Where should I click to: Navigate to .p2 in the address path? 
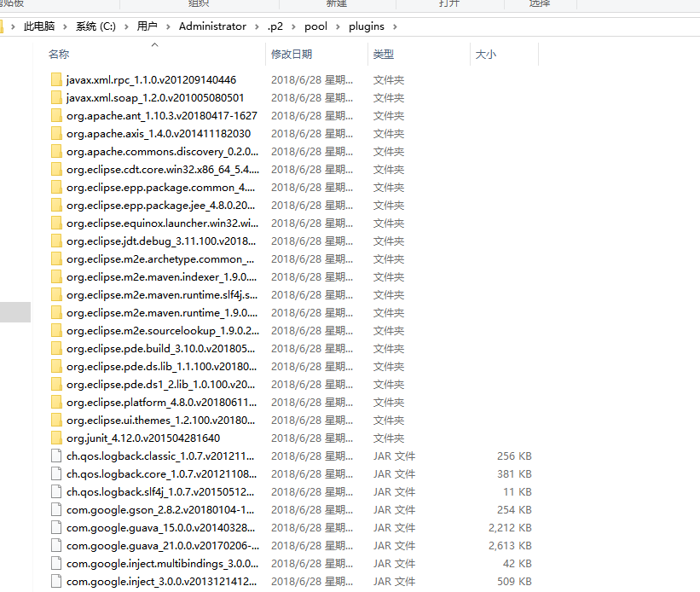[275, 26]
